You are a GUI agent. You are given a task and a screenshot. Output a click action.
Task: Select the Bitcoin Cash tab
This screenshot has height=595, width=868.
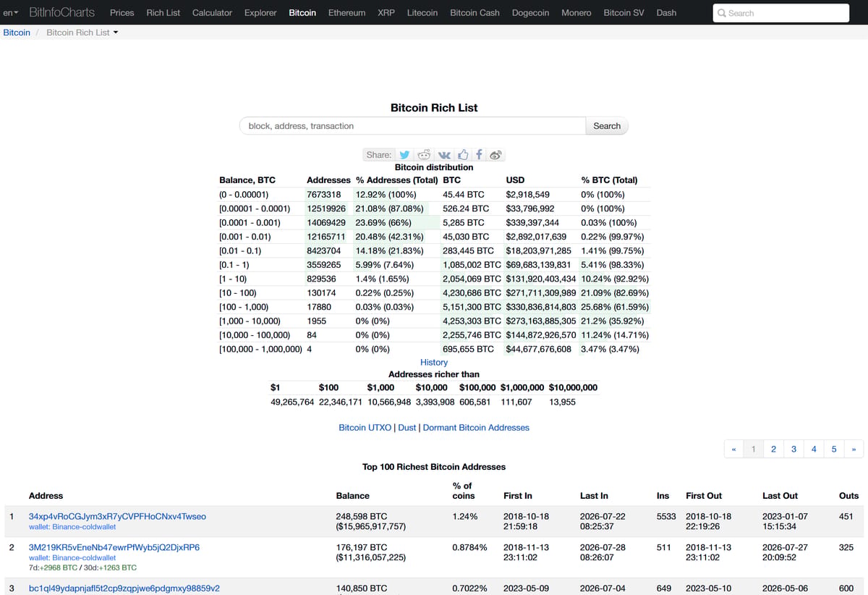(475, 13)
